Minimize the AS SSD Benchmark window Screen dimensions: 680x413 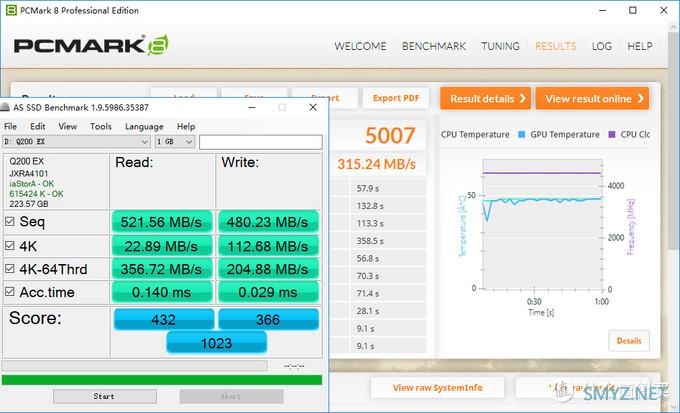pyautogui.click(x=252, y=107)
